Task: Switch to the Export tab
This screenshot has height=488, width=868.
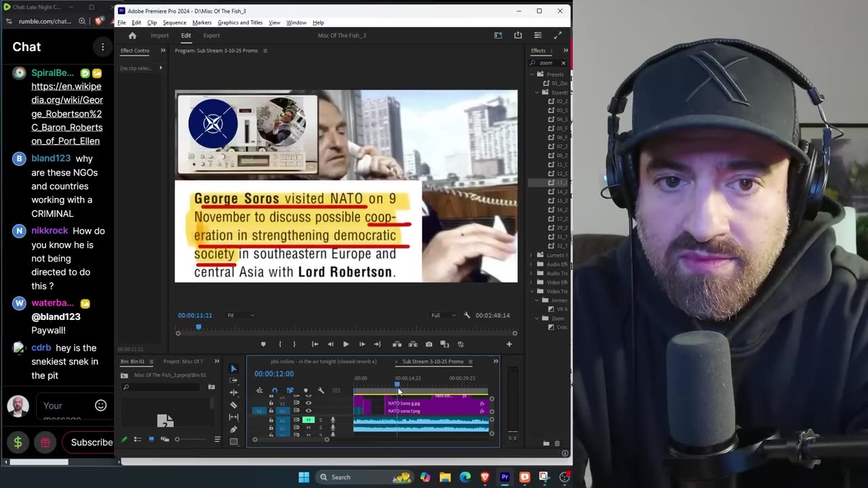Action: coord(212,35)
